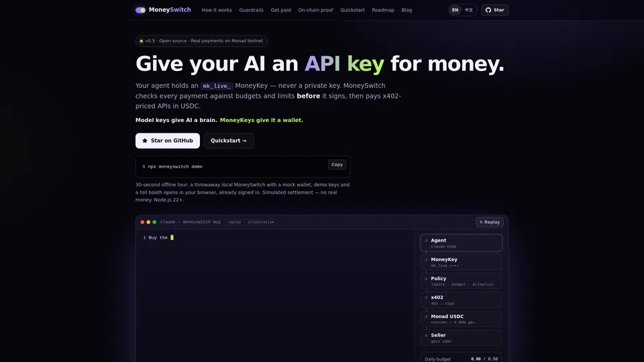
Task: Click the Star on GitHub button
Action: [x=168, y=140]
